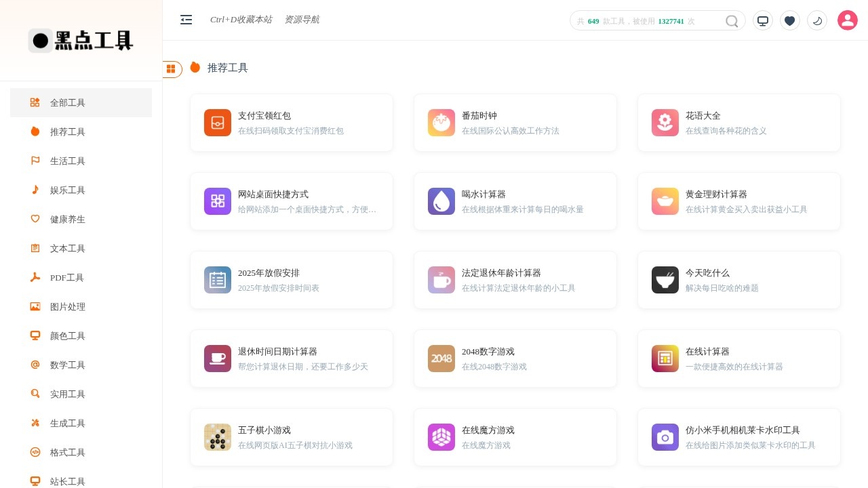Open the 今天吃什么 tool icon

point(665,280)
